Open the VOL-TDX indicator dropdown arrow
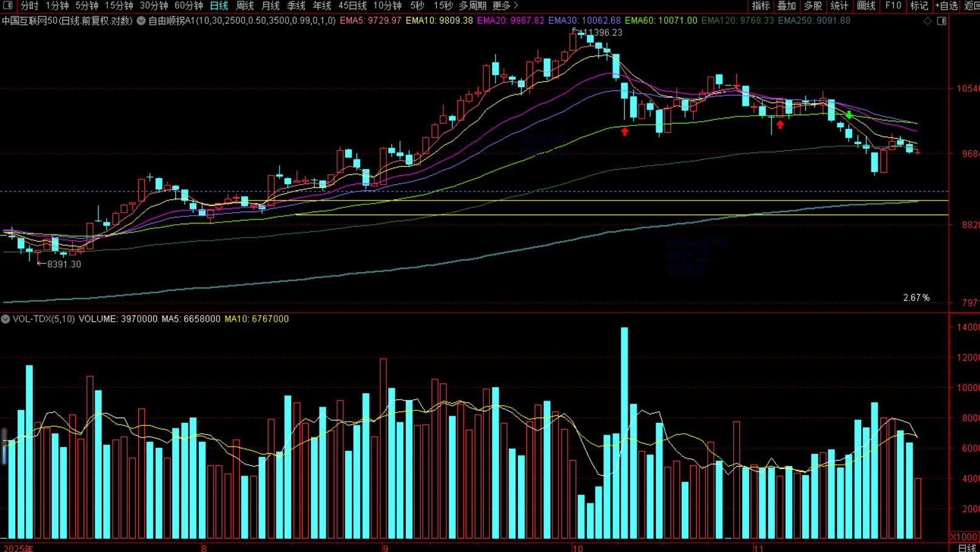 pyautogui.click(x=5, y=319)
